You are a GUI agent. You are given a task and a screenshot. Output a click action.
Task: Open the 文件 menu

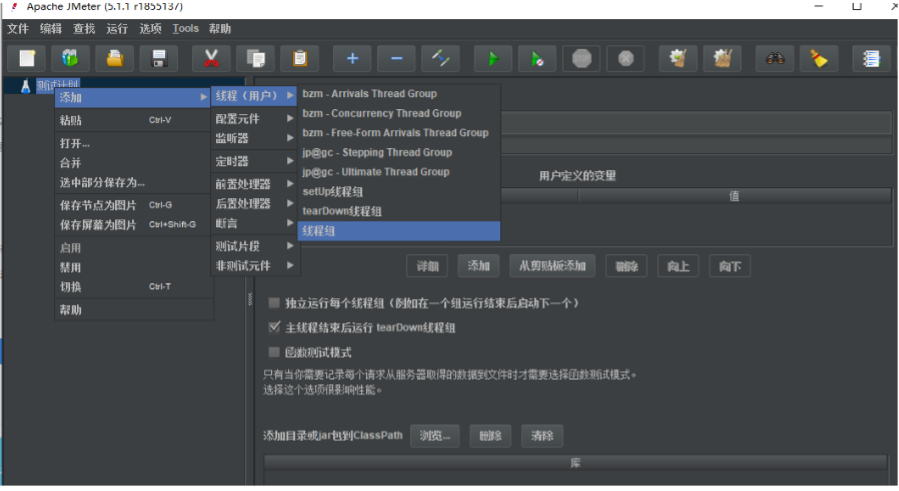click(18, 29)
